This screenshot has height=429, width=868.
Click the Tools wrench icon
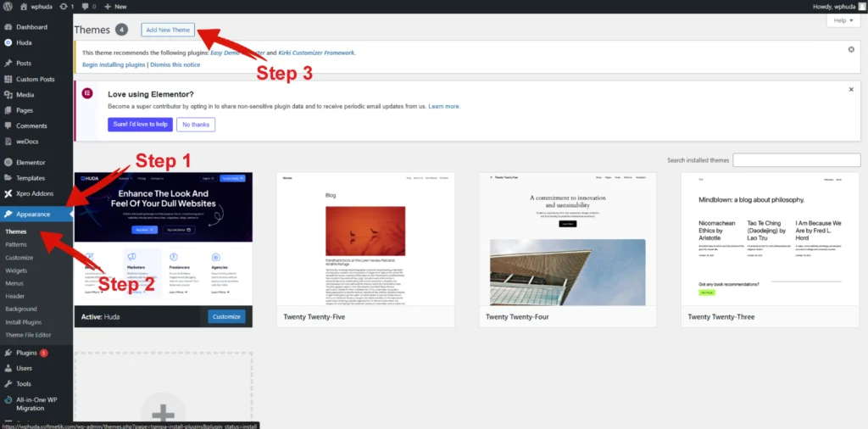[8, 383]
